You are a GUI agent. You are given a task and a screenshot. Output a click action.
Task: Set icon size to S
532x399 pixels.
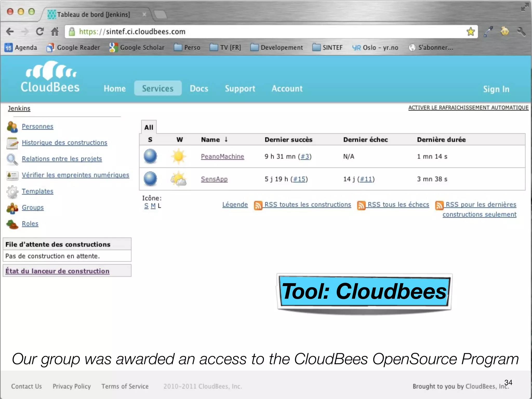(146, 206)
